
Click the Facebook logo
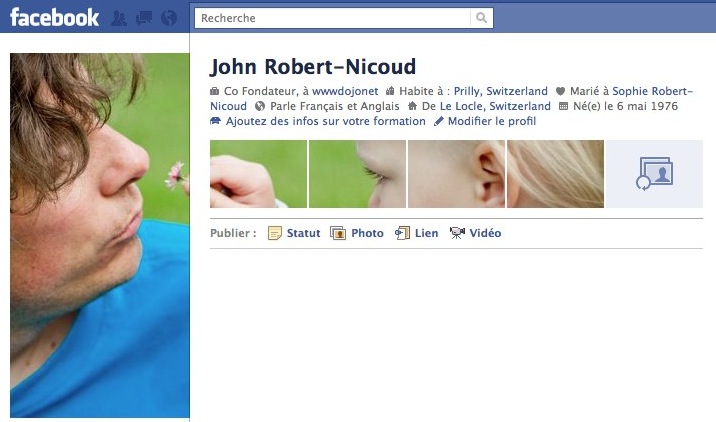54,17
